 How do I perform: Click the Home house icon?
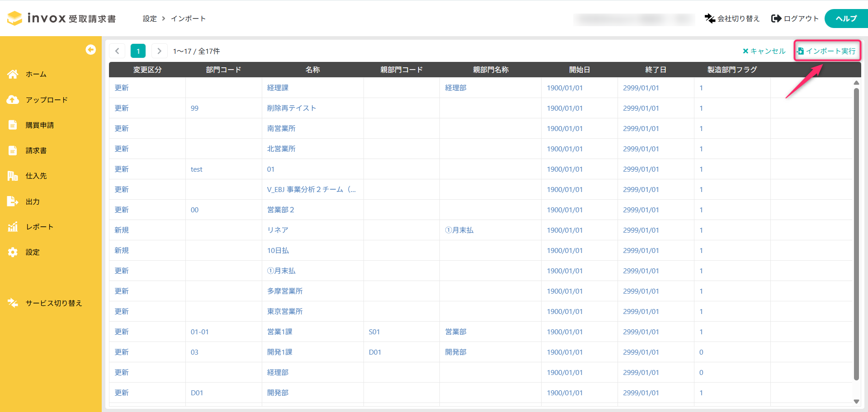coord(13,74)
